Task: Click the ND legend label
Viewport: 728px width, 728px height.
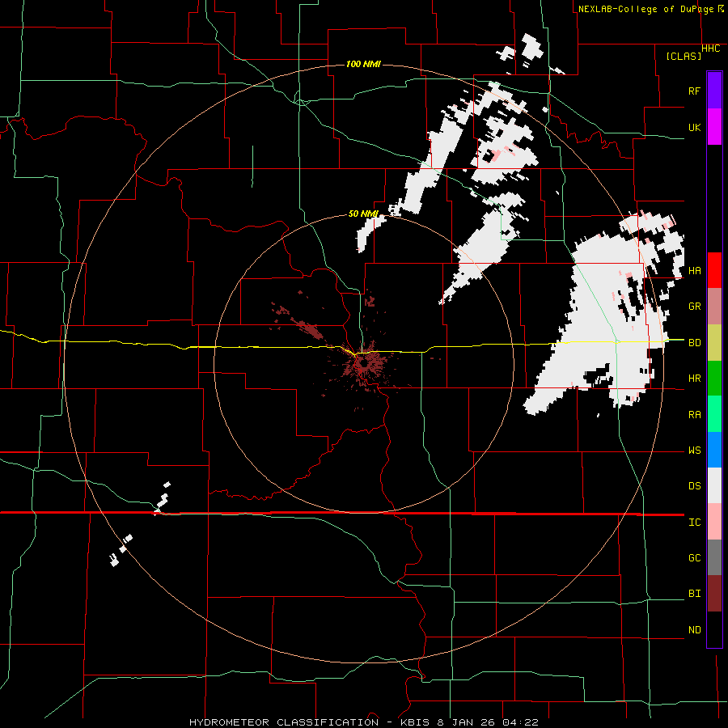Action: point(694,630)
